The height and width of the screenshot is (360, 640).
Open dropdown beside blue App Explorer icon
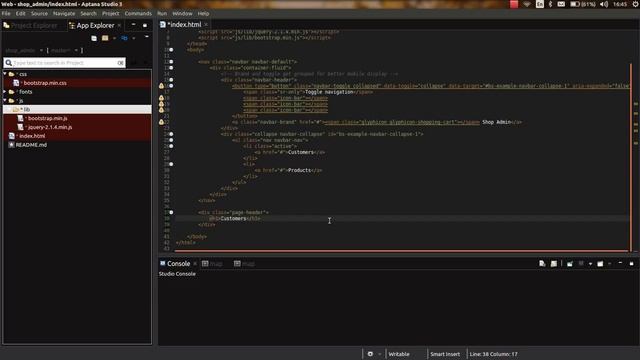(133, 38)
